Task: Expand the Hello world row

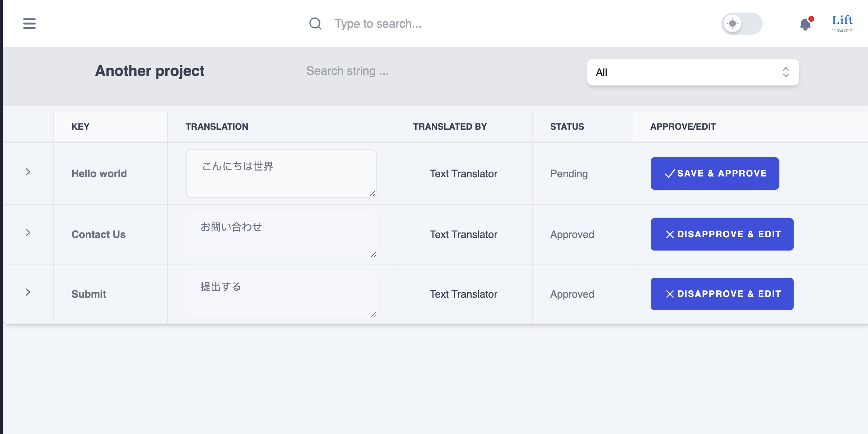Action: 28,172
